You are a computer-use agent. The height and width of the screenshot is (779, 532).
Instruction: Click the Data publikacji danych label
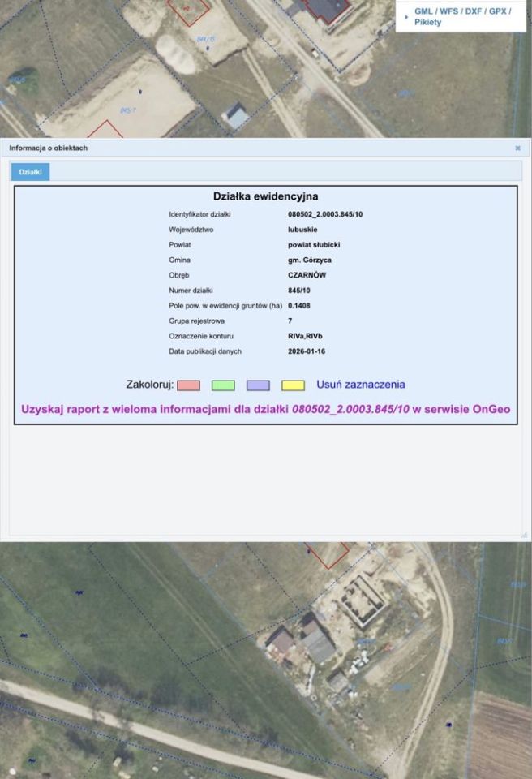(205, 351)
